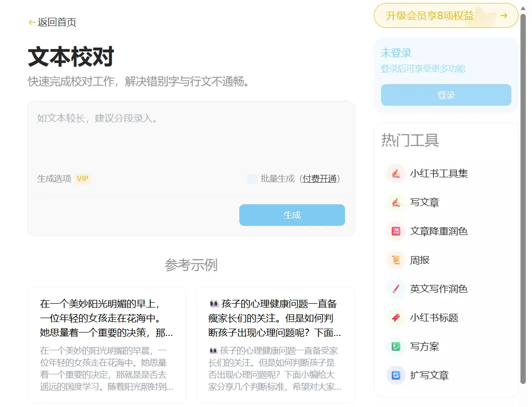Click the 登录 login button

[x=445, y=95]
